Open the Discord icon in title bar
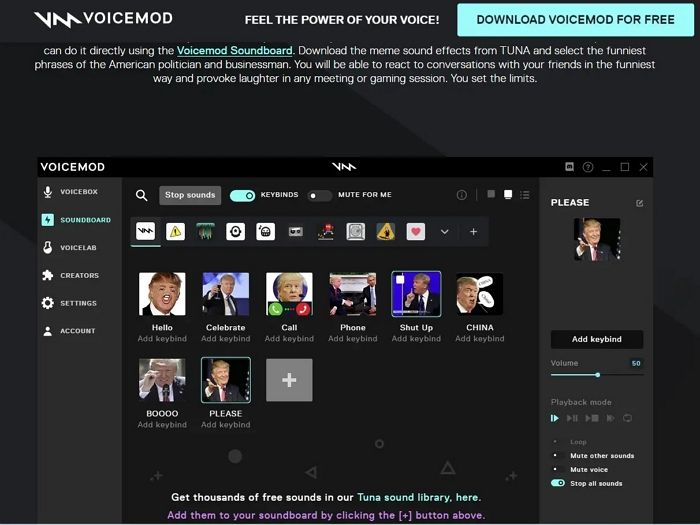This screenshot has width=700, height=525. click(x=570, y=167)
